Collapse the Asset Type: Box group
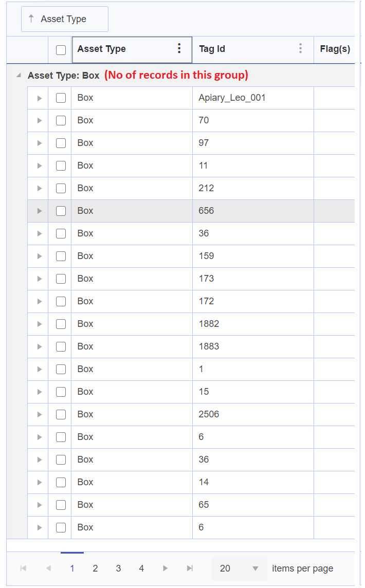The image size is (365, 588). [x=19, y=76]
